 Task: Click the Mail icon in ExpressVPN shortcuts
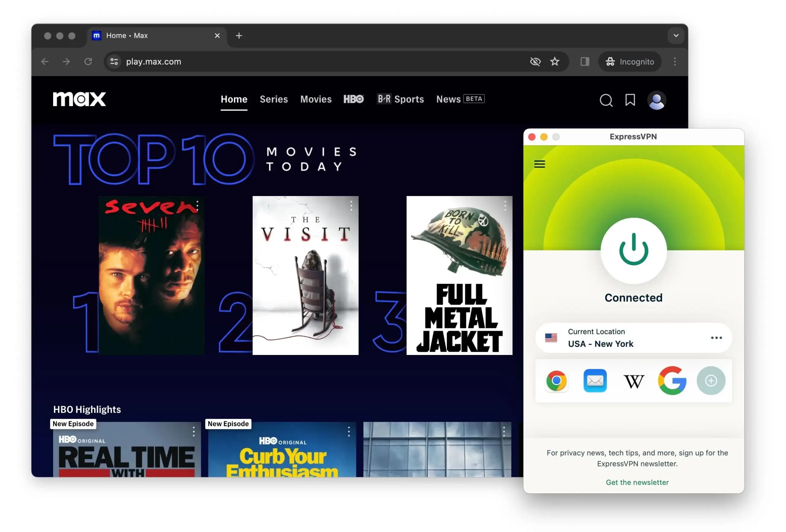click(x=595, y=381)
